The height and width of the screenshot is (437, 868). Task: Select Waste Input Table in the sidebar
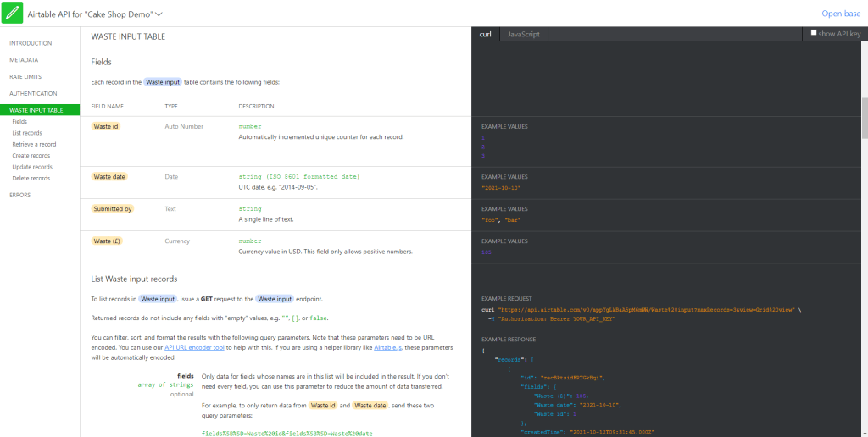[40, 110]
